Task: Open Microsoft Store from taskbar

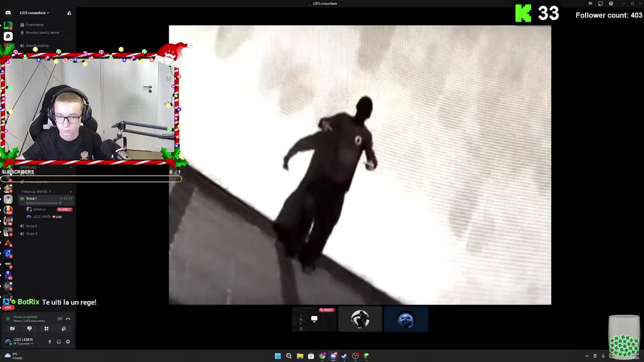Action: click(x=311, y=356)
